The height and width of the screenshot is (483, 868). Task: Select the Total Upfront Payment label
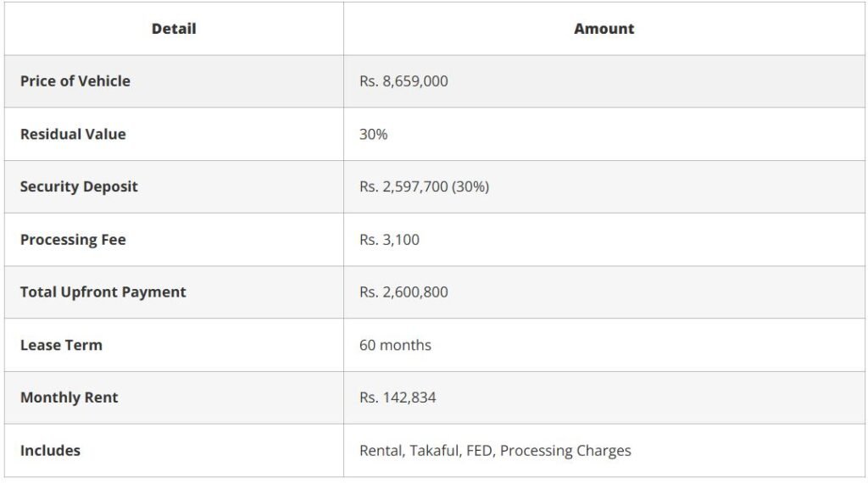pyautogui.click(x=103, y=292)
